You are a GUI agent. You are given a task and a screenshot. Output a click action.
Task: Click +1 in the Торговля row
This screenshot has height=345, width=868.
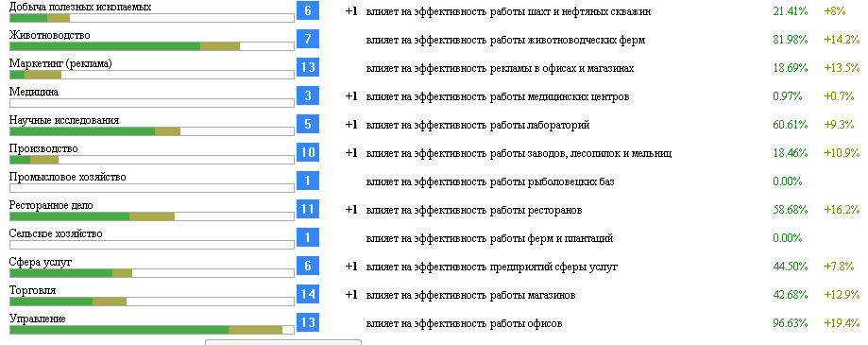click(351, 295)
